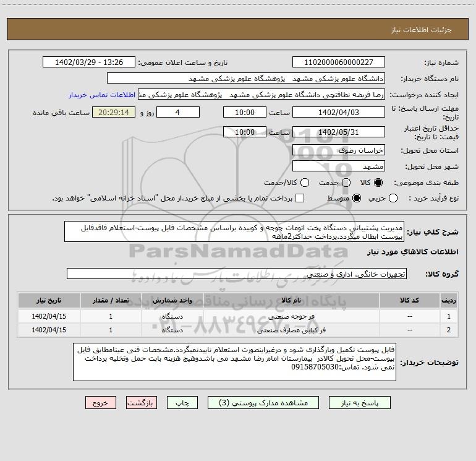Click the اطلاعات کالاهای مورد نیاز heading
Viewport: 476px width, 461px height.
(412, 252)
